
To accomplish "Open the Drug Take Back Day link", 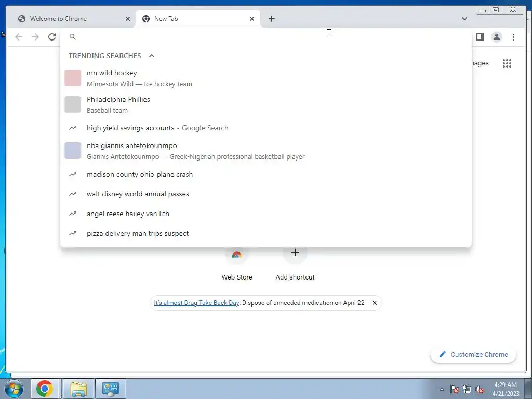I will click(196, 303).
